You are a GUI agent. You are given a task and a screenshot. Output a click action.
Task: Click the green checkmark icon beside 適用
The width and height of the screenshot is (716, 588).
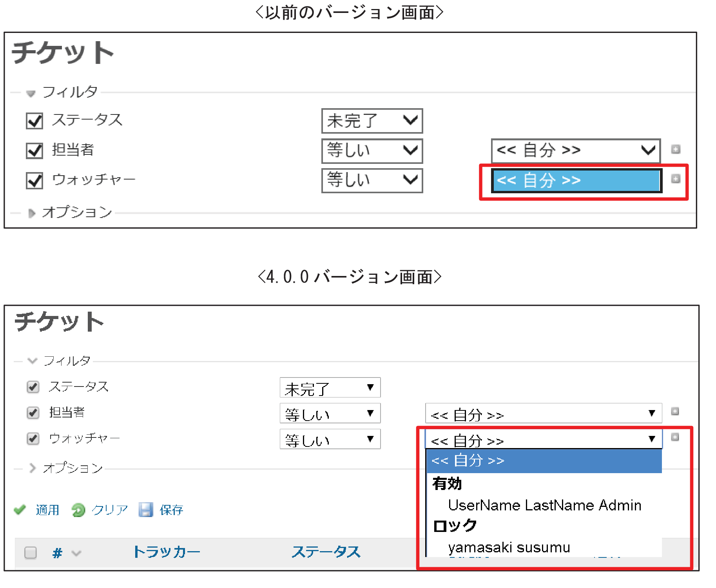[20, 510]
